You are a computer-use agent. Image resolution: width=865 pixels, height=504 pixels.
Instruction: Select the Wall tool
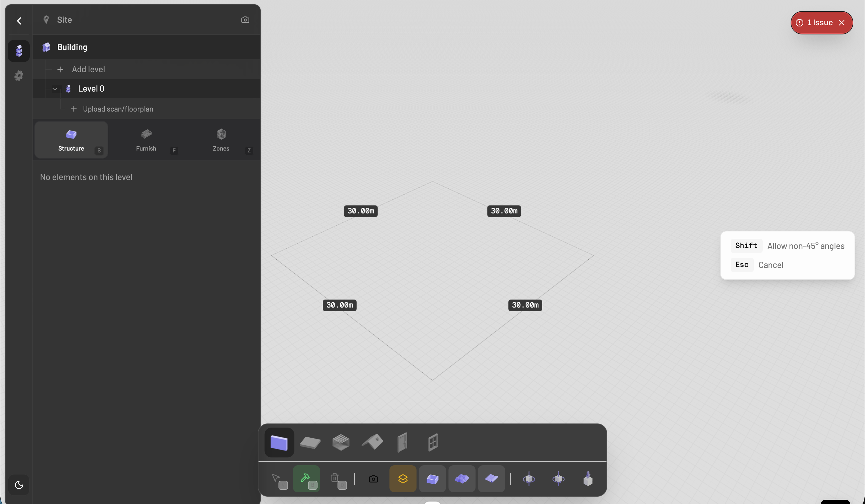279,442
